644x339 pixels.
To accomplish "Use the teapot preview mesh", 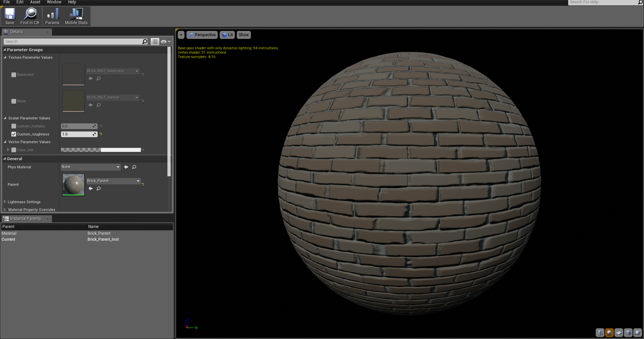I will (x=638, y=333).
